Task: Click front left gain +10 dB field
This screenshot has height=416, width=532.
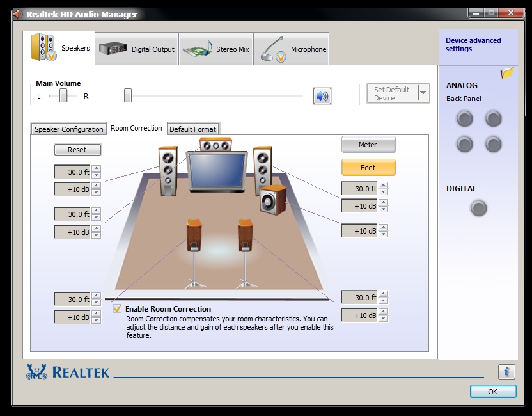Action: coord(72,189)
